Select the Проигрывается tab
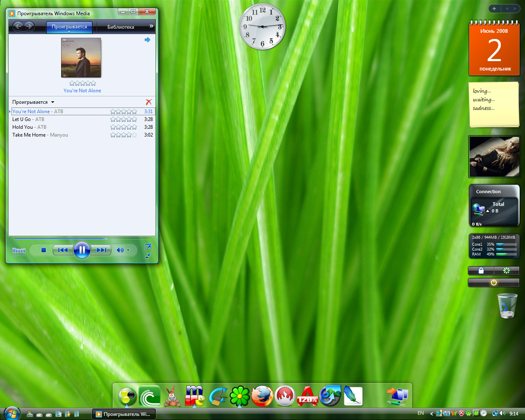Image resolution: width=525 pixels, height=420 pixels. pyautogui.click(x=69, y=27)
